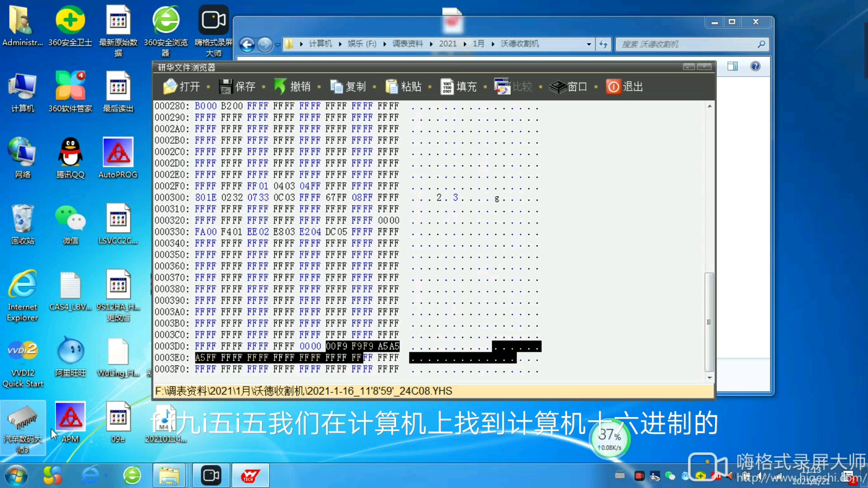Open the Explorer help button
The width and height of the screenshot is (868, 488).
[x=755, y=66]
